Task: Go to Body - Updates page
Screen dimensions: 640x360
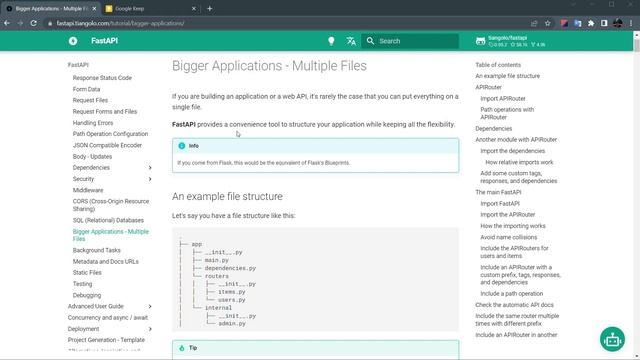Action: 92,157
